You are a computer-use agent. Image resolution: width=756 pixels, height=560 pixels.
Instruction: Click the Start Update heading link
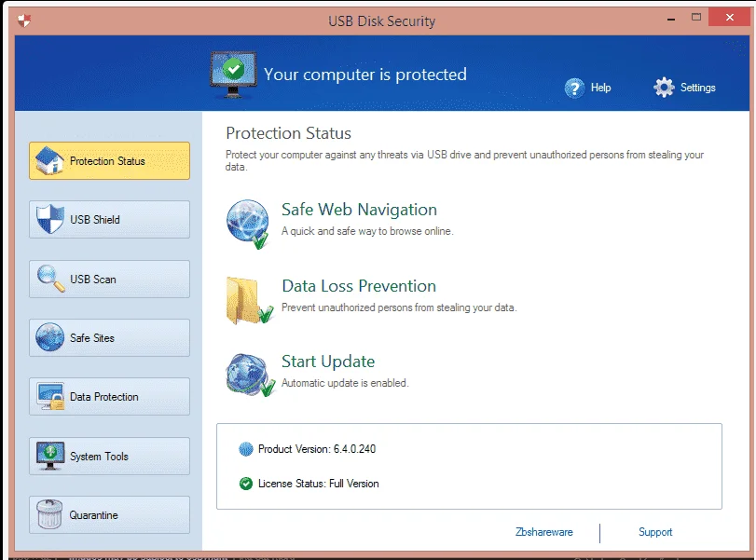[328, 362]
